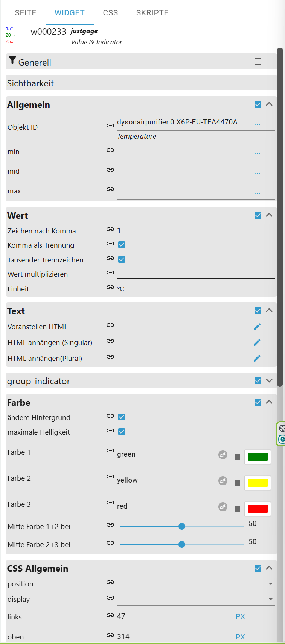Expand the group_indicator section
Screen dimensions: 285x644
(x=269, y=381)
